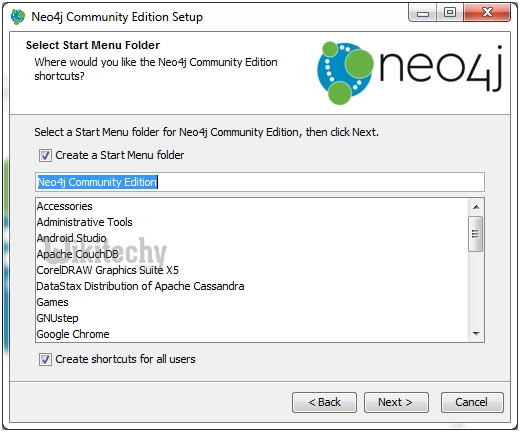Proceed with the Next button
Screen dimensions: 520x432
[396, 402]
